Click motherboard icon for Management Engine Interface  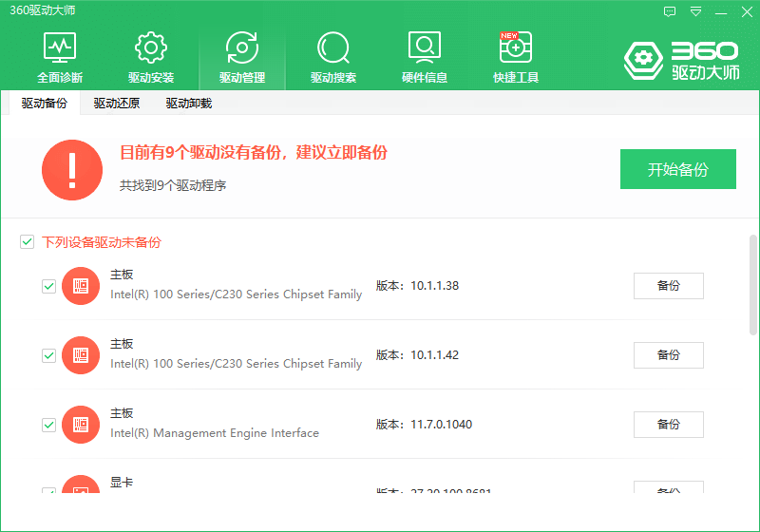(x=81, y=425)
